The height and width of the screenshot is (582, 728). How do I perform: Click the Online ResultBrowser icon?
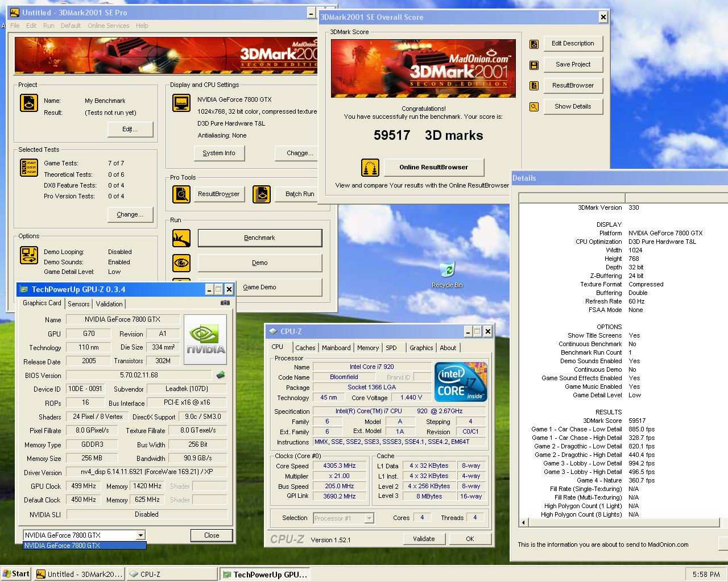370,168
